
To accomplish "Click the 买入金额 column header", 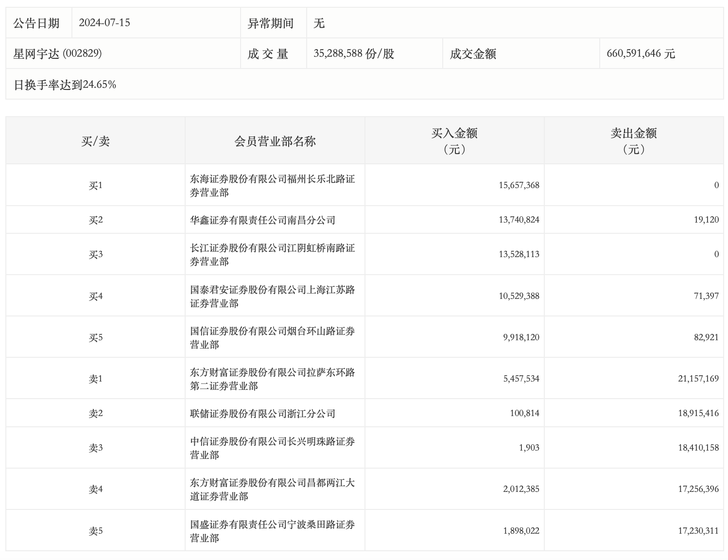I will coord(454,141).
